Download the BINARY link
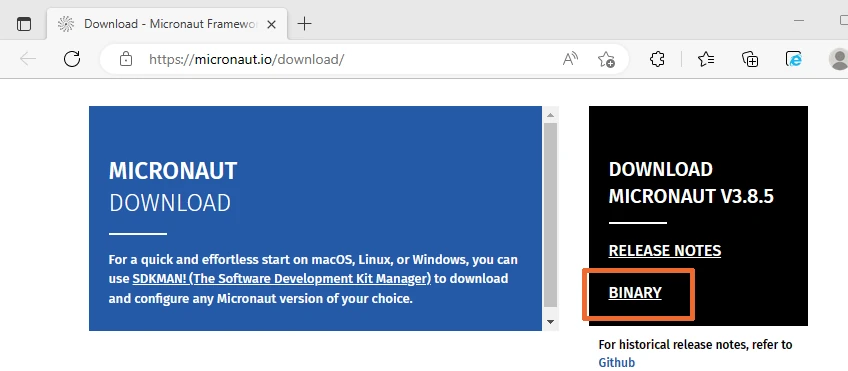The height and width of the screenshot is (371, 848). point(635,293)
